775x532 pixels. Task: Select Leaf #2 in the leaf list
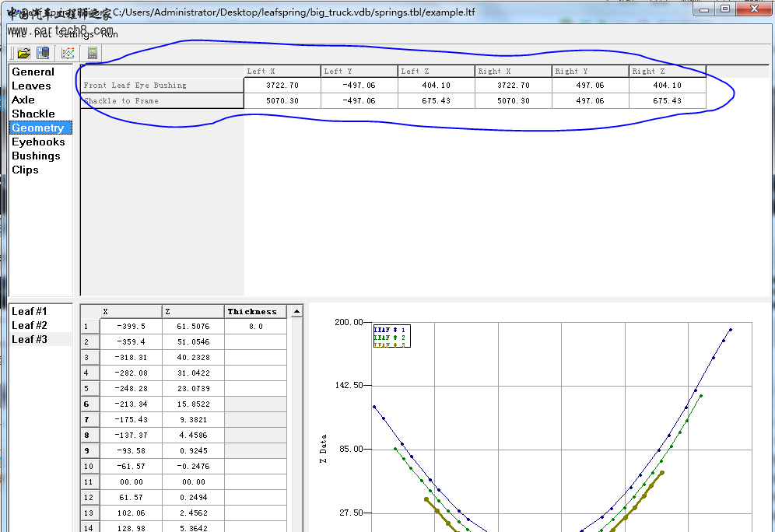[x=29, y=325]
